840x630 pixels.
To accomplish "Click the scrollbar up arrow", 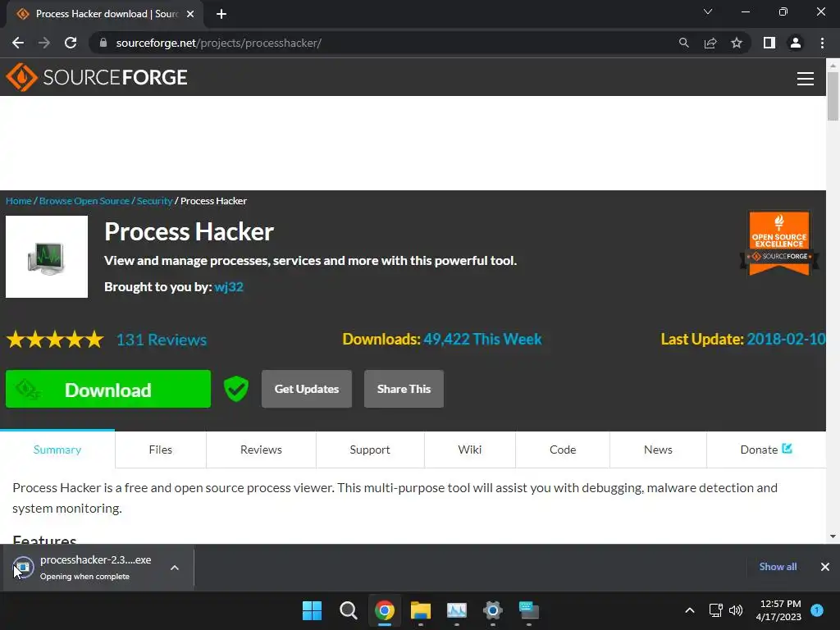I will point(833,66).
